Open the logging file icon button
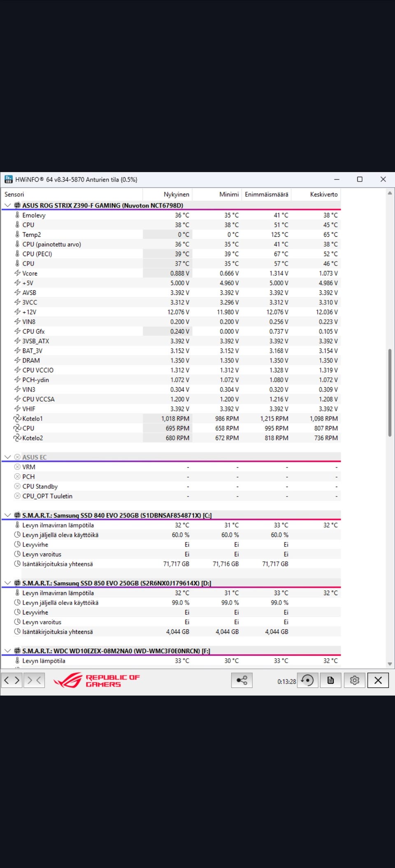 click(330, 680)
